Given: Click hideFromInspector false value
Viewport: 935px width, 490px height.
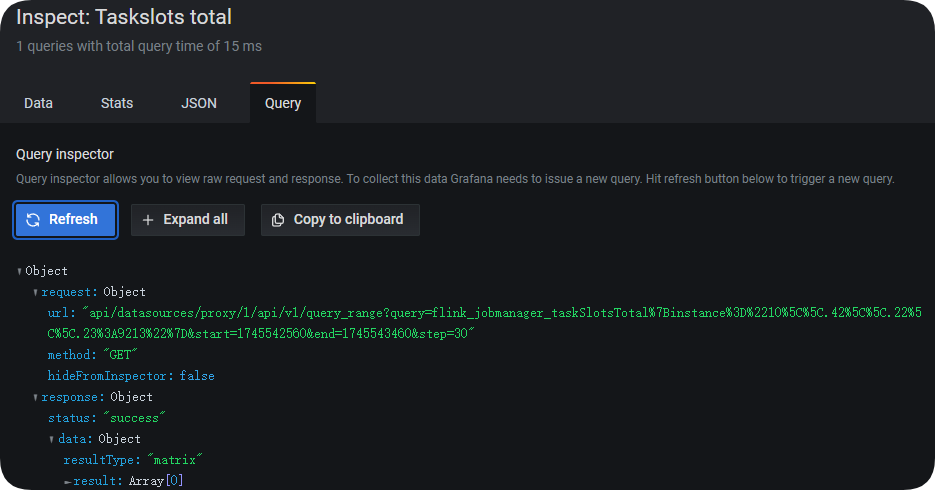Looking at the screenshot, I should click(197, 376).
